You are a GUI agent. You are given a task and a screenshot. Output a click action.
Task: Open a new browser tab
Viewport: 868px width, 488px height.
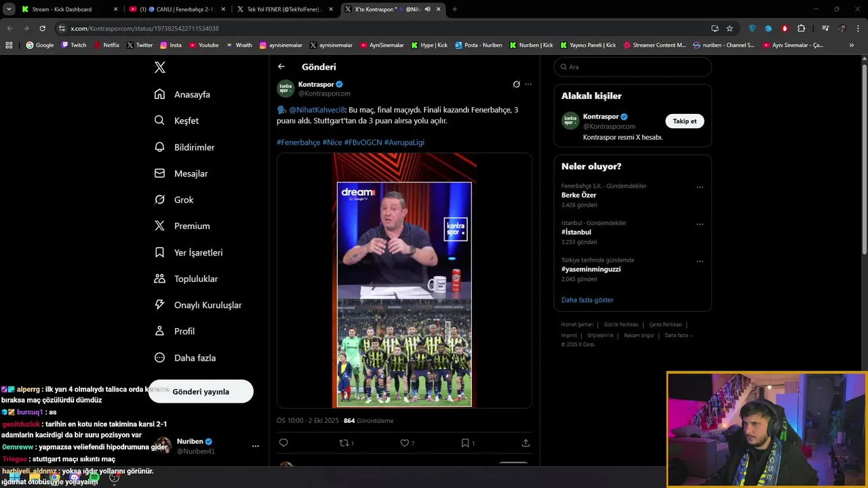pyautogui.click(x=454, y=9)
